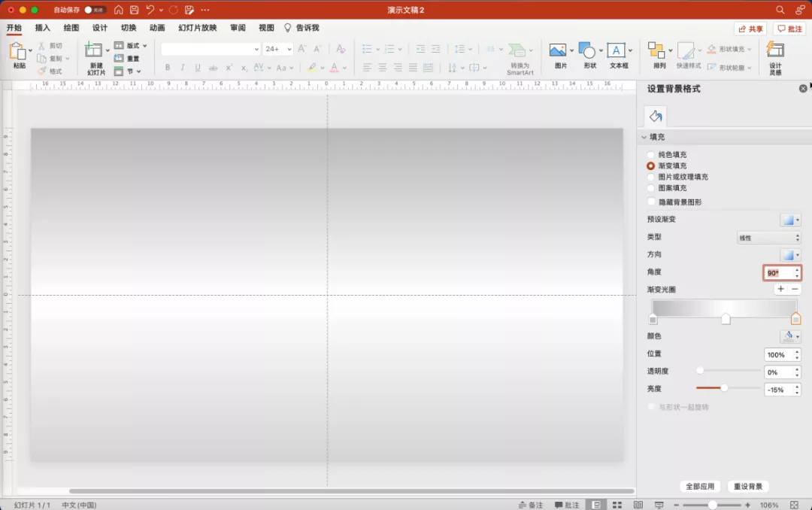Click the Redo icon in title bar
Screen dimensions: 812x510
click(174, 10)
